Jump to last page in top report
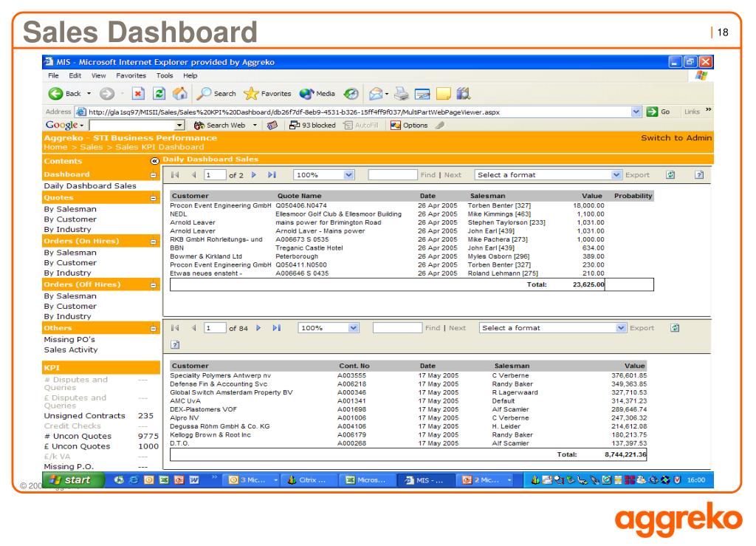The width and height of the screenshot is (756, 546). tap(272, 175)
